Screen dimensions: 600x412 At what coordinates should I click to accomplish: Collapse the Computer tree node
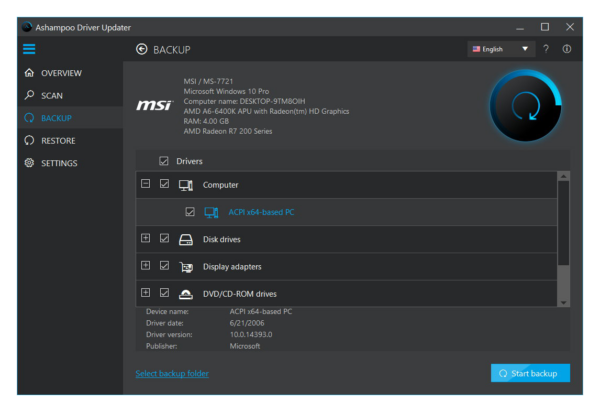coord(145,184)
